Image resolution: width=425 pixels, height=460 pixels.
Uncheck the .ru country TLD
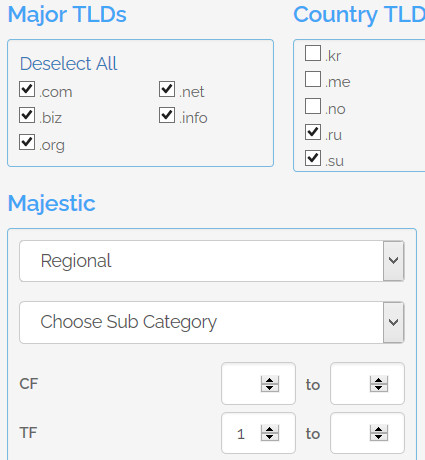click(x=313, y=132)
